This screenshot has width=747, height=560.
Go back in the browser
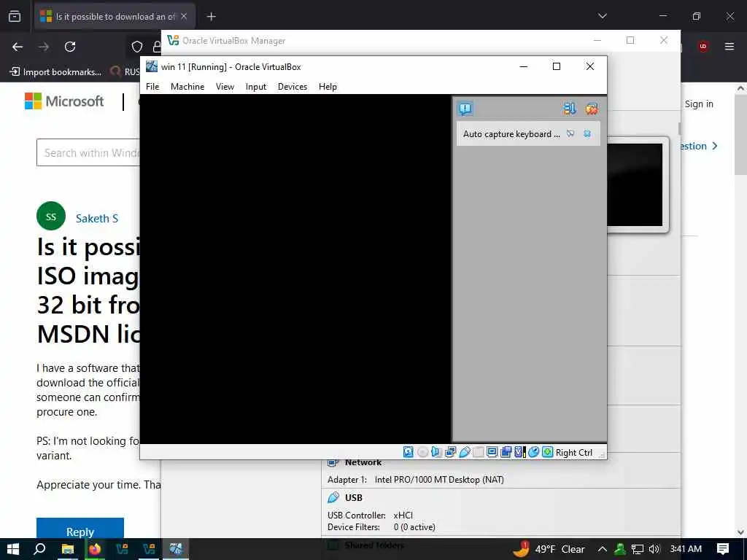pos(18,47)
